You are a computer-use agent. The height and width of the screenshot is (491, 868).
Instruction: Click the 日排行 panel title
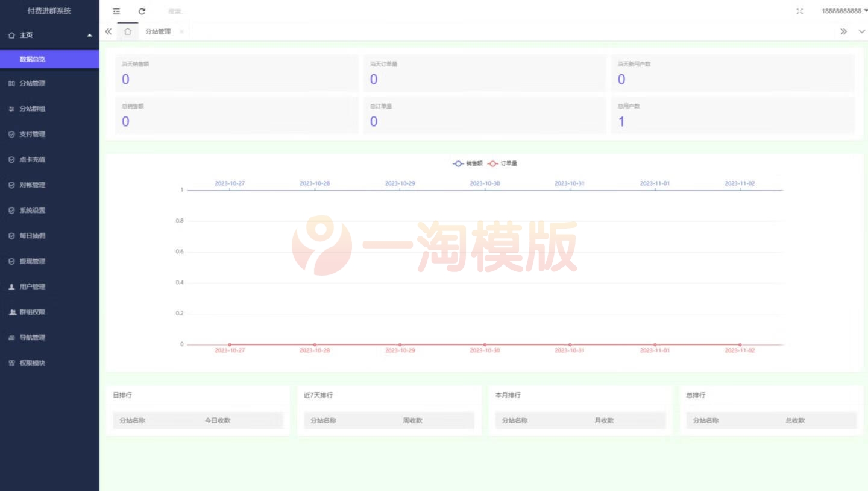(122, 395)
